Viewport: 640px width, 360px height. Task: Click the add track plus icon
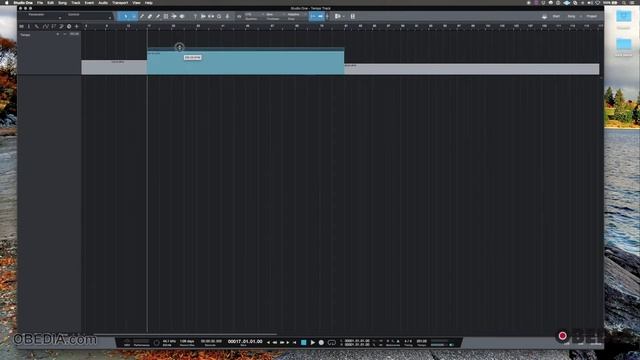76,27
